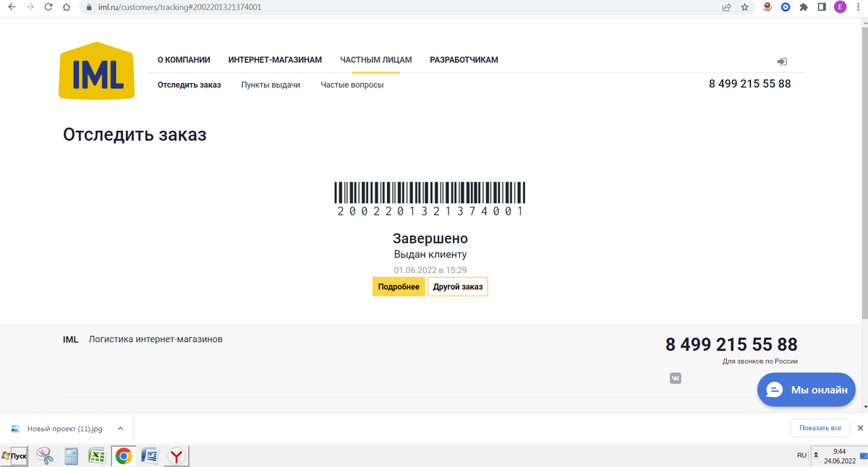Switch to Chrome on the taskbar
Screen dimensions: 868x467
(124, 456)
